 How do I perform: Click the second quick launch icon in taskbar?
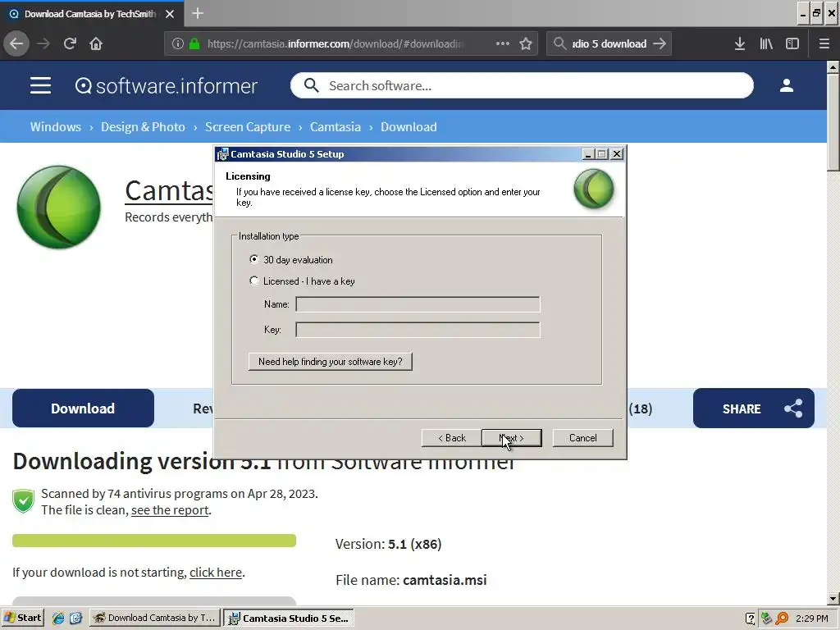point(75,619)
